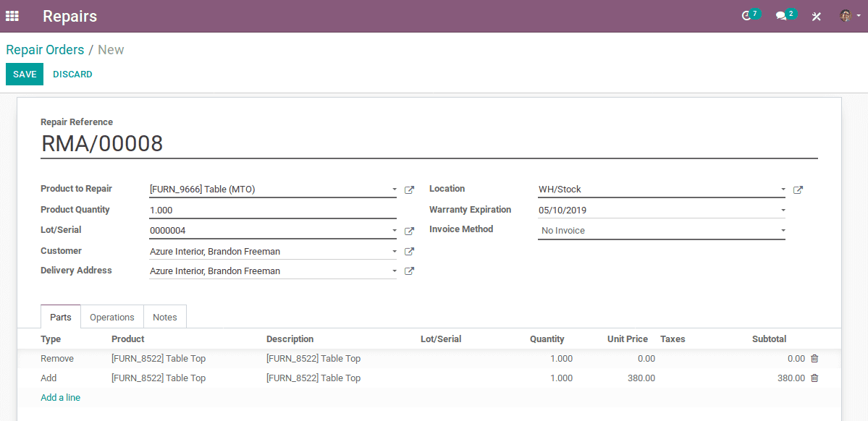Click Product cell in the Add row
Screen dimensions: 868x421
pos(159,378)
